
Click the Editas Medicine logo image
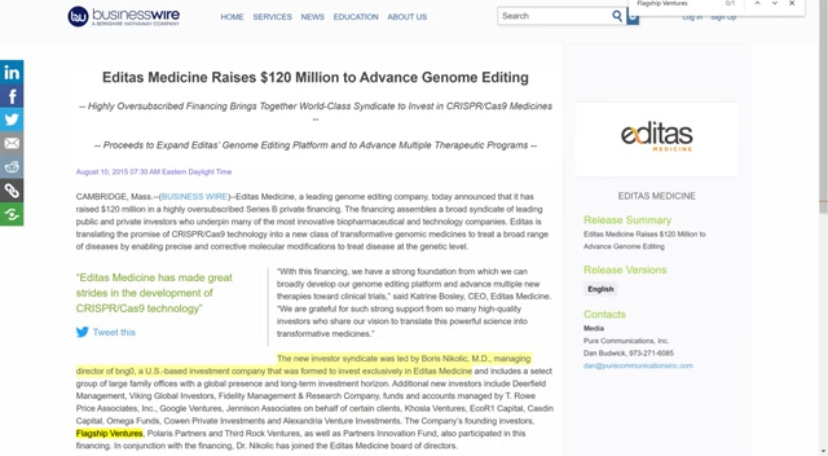[656, 138]
